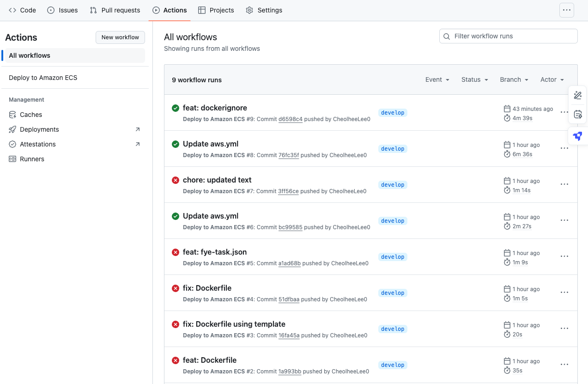Open options menu for feat: fye-task.json run
Screen dimensions: 588x384
pyautogui.click(x=564, y=256)
